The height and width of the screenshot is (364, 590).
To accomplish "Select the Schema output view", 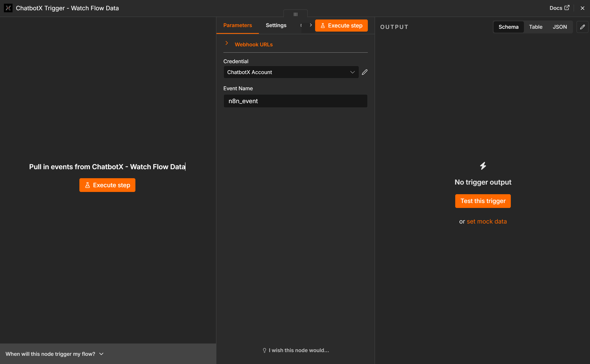I will pos(508,27).
